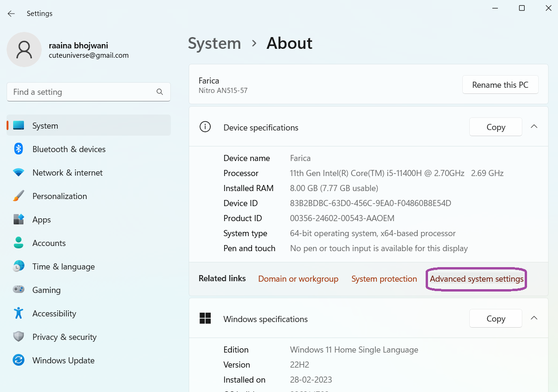Copy the Windows specifications
Image resolution: width=558 pixels, height=392 pixels.
[x=496, y=319]
